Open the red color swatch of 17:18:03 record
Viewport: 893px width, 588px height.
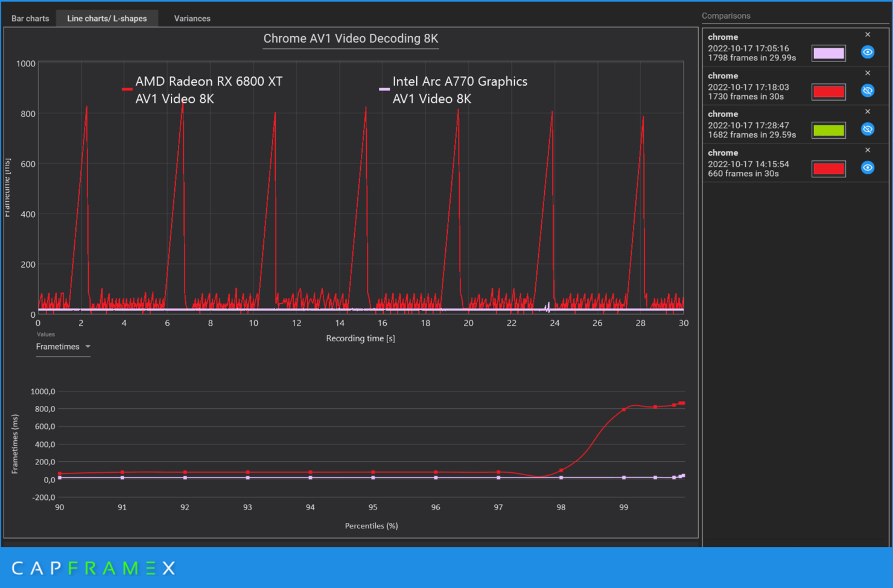(x=828, y=92)
